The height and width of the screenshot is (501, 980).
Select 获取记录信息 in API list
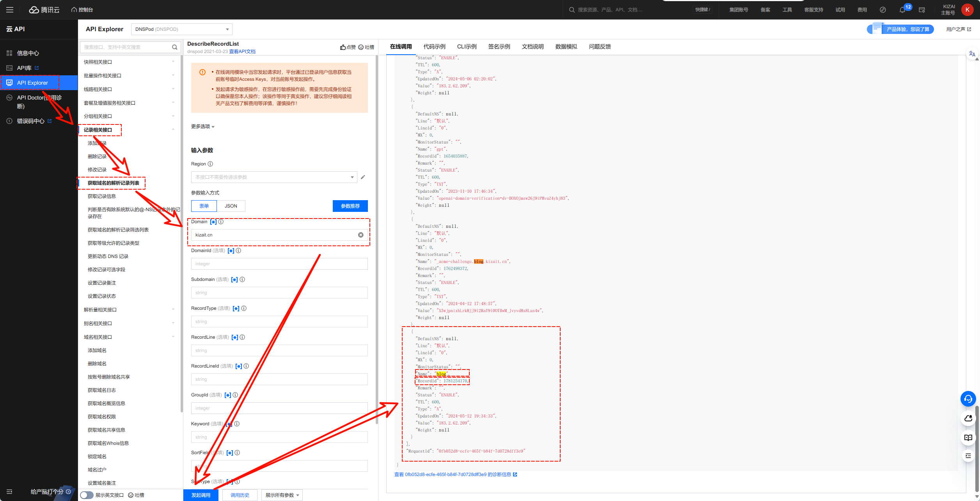coord(102,196)
